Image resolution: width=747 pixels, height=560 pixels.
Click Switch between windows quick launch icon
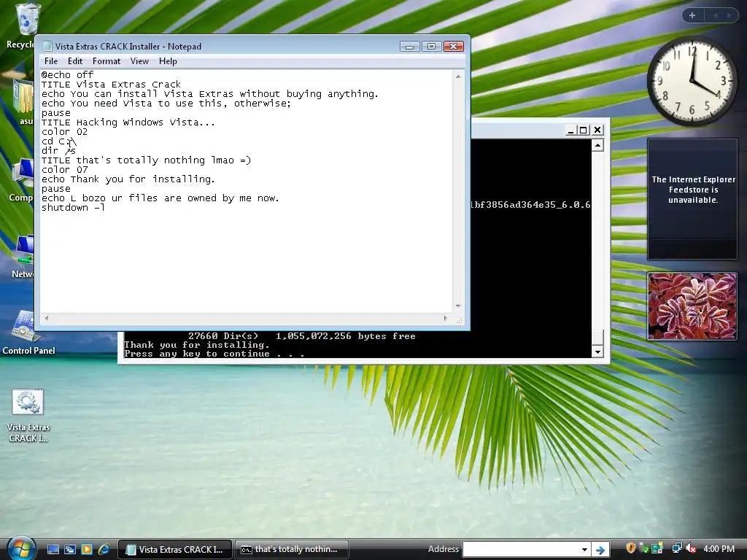(70, 549)
